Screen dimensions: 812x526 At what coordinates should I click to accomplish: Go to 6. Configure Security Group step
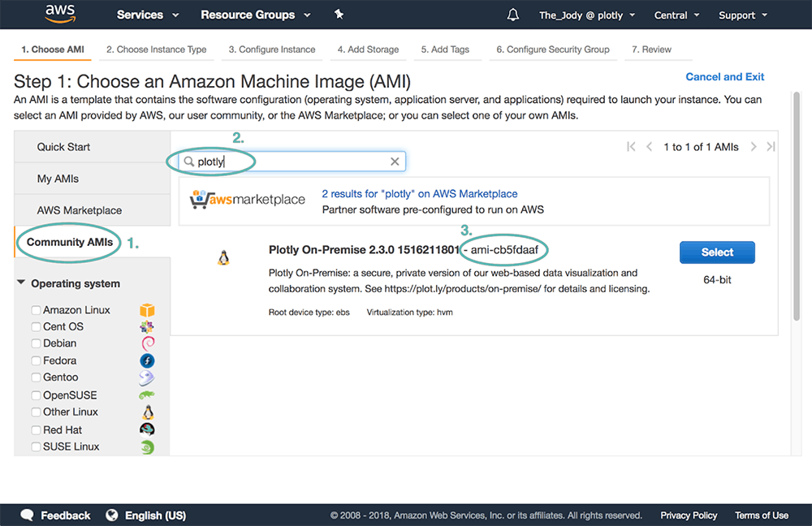pyautogui.click(x=552, y=50)
